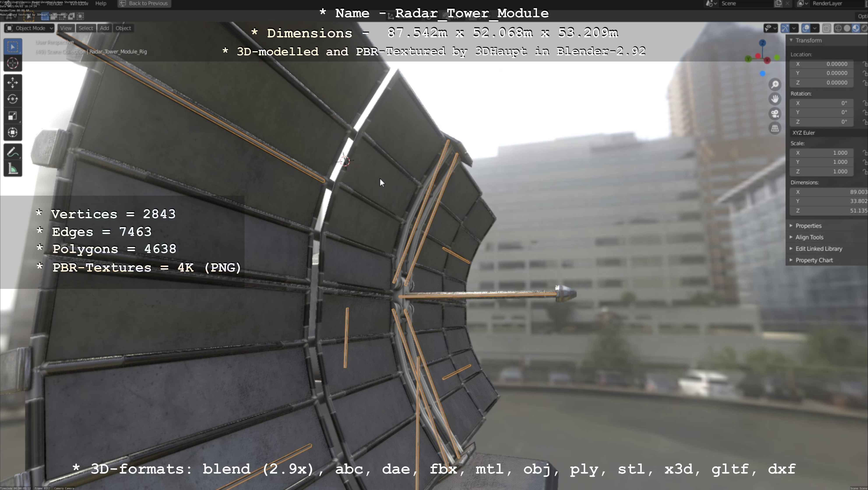The width and height of the screenshot is (868, 490).
Task: Select the Annotate pencil tool
Action: (x=13, y=152)
